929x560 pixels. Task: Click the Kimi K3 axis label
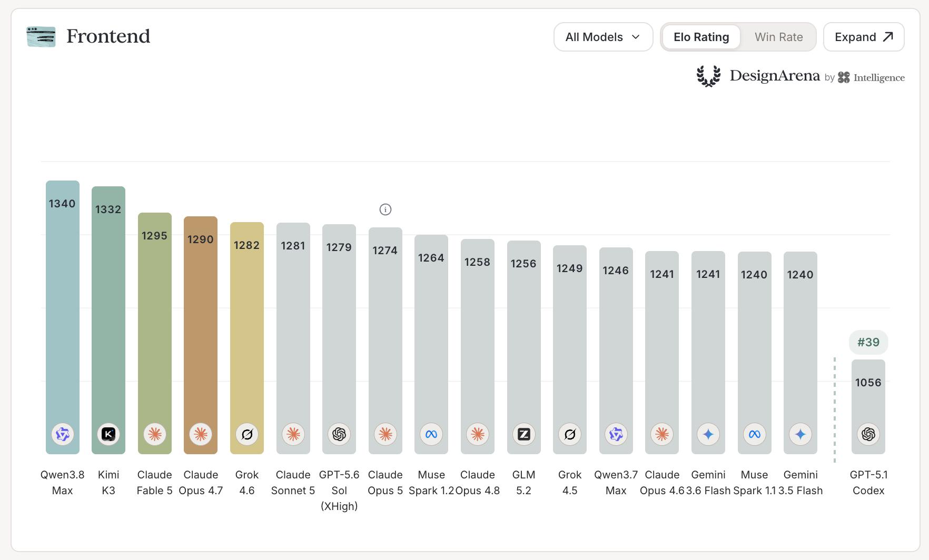coord(108,483)
